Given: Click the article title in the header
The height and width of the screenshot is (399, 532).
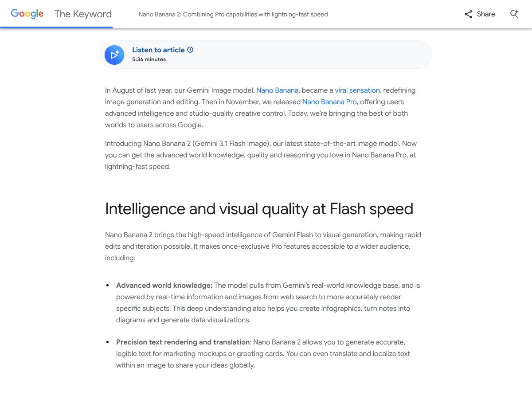Looking at the screenshot, I should click(233, 14).
